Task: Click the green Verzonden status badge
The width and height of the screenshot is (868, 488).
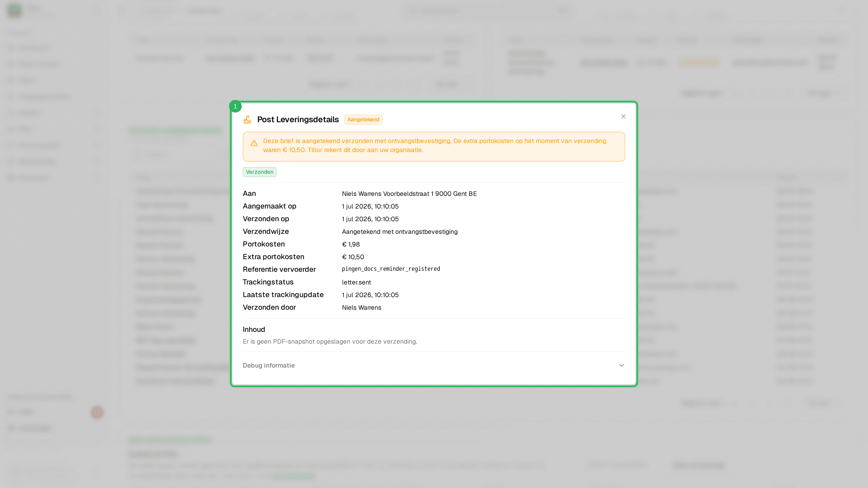Action: coord(259,172)
